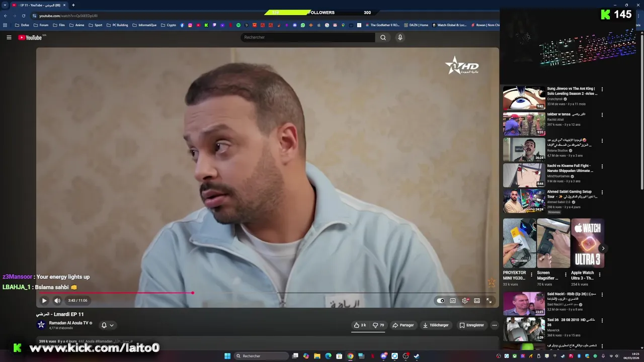Open File Explorer from the taskbar
This screenshot has height=362, width=644.
[x=317, y=356]
